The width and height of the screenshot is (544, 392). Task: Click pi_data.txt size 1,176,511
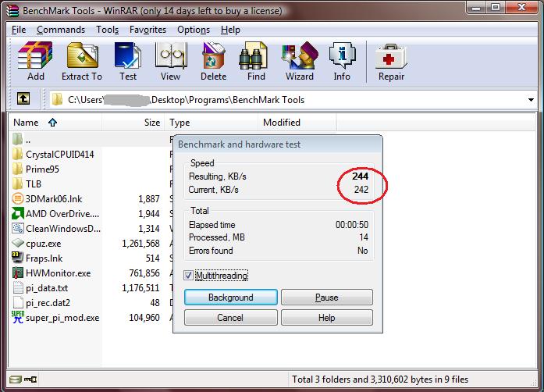click(x=140, y=288)
